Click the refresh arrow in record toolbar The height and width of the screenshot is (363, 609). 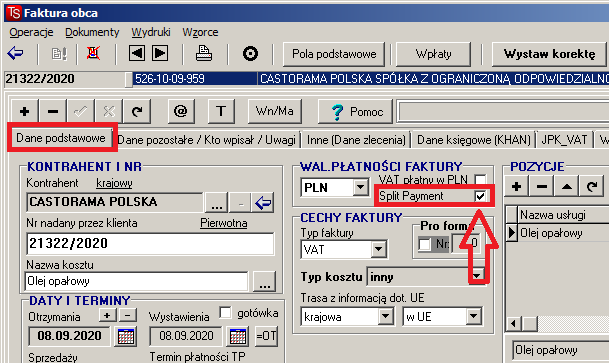pos(137,111)
